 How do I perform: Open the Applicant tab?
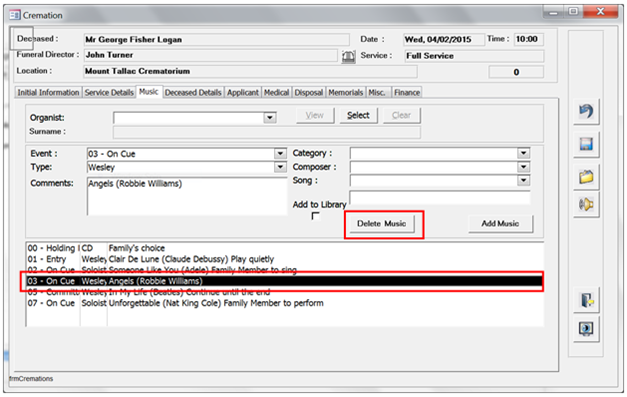click(243, 92)
